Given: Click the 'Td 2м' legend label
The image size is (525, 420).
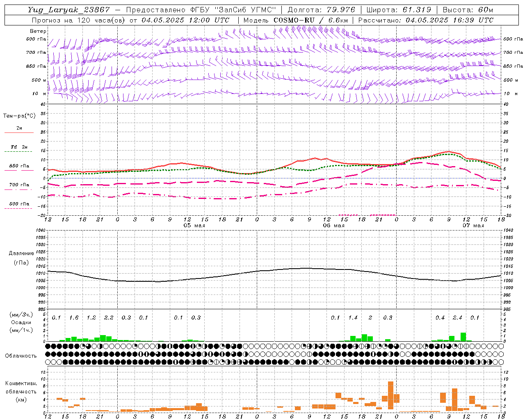Looking at the screenshot, I should [19, 147].
